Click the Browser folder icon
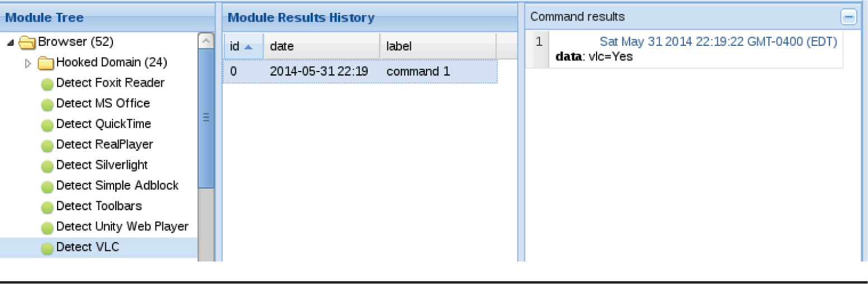Viewport: 868px width, 284px height. tap(27, 42)
